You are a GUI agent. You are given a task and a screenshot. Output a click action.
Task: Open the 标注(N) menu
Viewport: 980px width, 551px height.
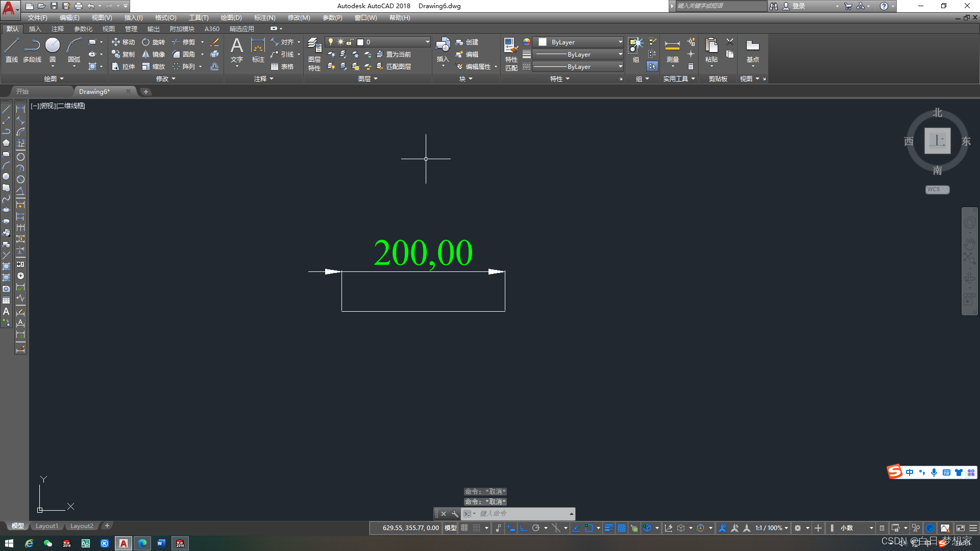click(264, 17)
